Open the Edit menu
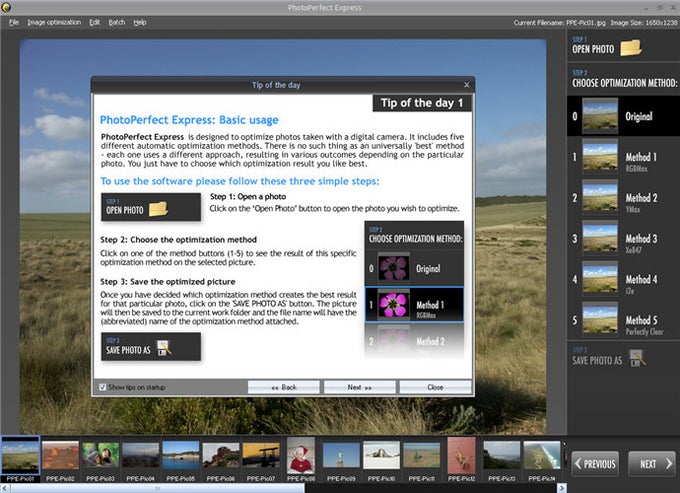 pos(95,23)
